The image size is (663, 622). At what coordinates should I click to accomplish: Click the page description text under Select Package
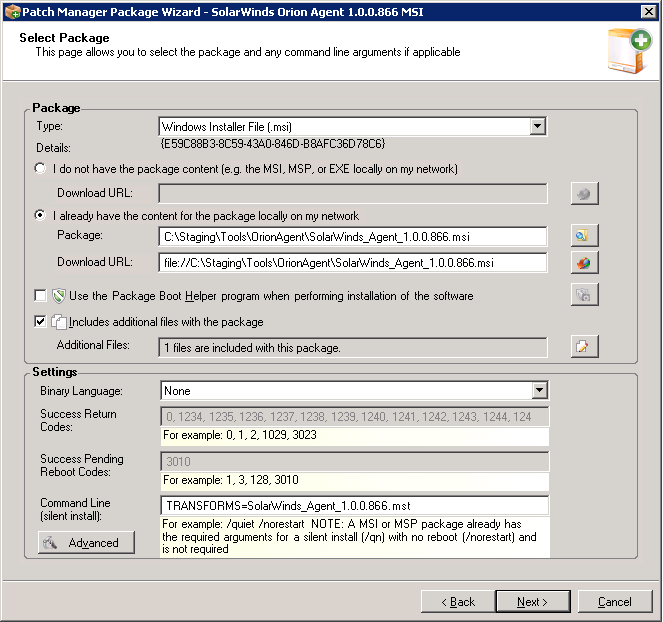coord(248,52)
